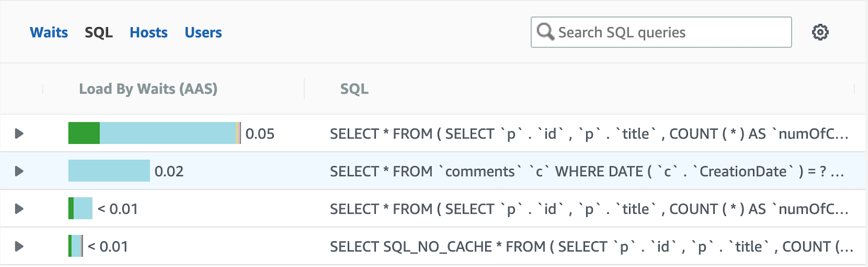
Task: Select the SQL tab
Action: pos(99,33)
